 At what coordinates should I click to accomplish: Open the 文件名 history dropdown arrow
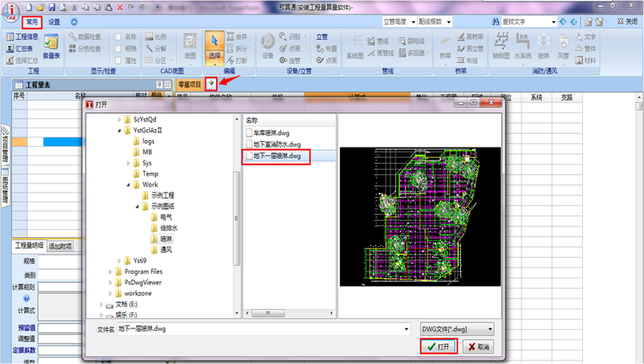pyautogui.click(x=406, y=329)
